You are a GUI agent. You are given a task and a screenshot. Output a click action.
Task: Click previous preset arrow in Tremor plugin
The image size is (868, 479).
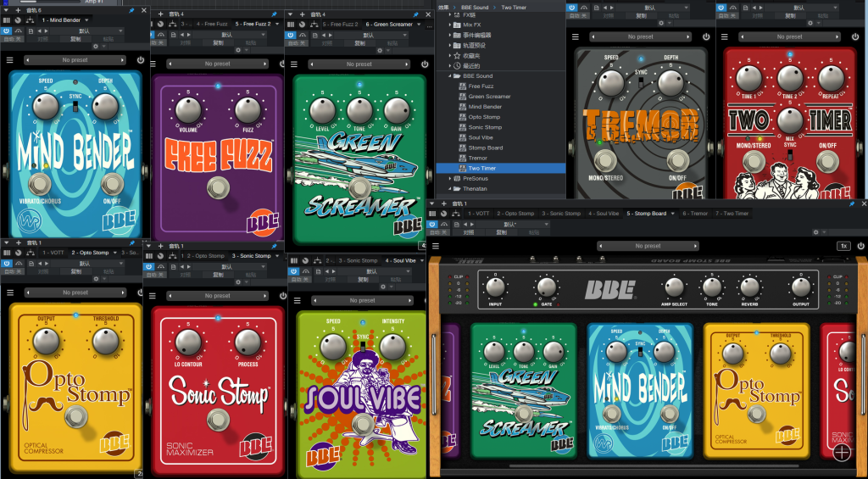(593, 37)
